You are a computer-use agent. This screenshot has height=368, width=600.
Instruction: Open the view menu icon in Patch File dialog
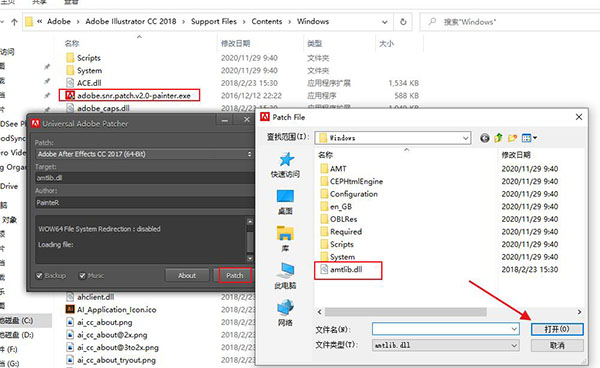[x=529, y=138]
